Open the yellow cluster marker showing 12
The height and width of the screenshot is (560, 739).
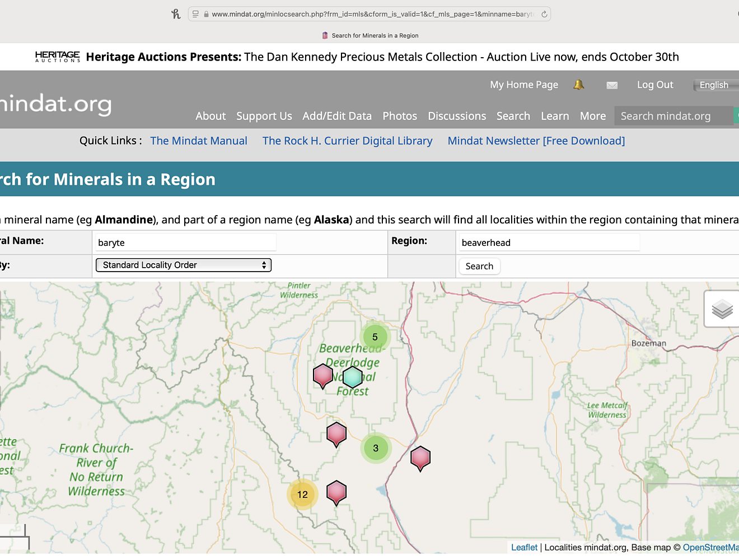pyautogui.click(x=302, y=494)
